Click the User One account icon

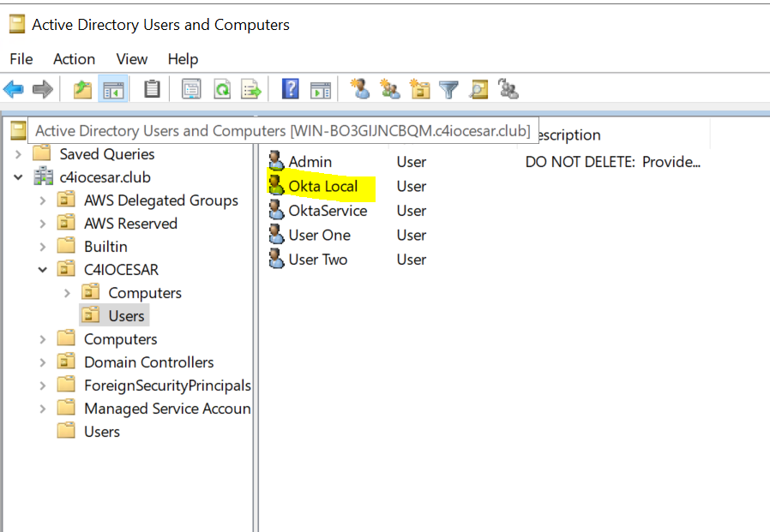pyautogui.click(x=276, y=234)
